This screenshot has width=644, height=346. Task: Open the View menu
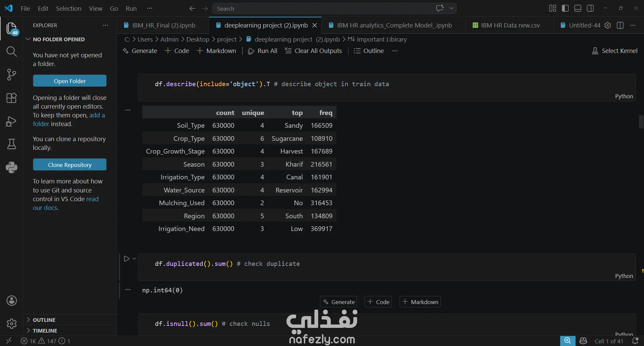(x=96, y=8)
